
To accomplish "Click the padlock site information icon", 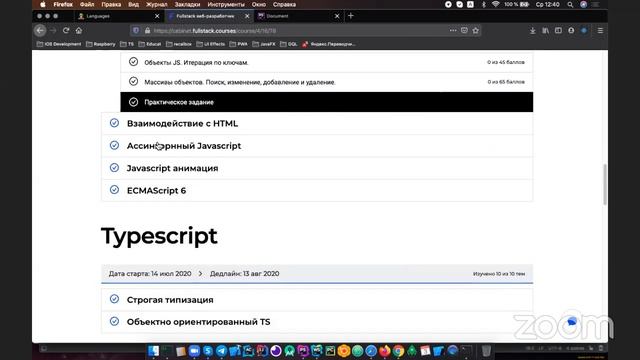I will 147,31.
